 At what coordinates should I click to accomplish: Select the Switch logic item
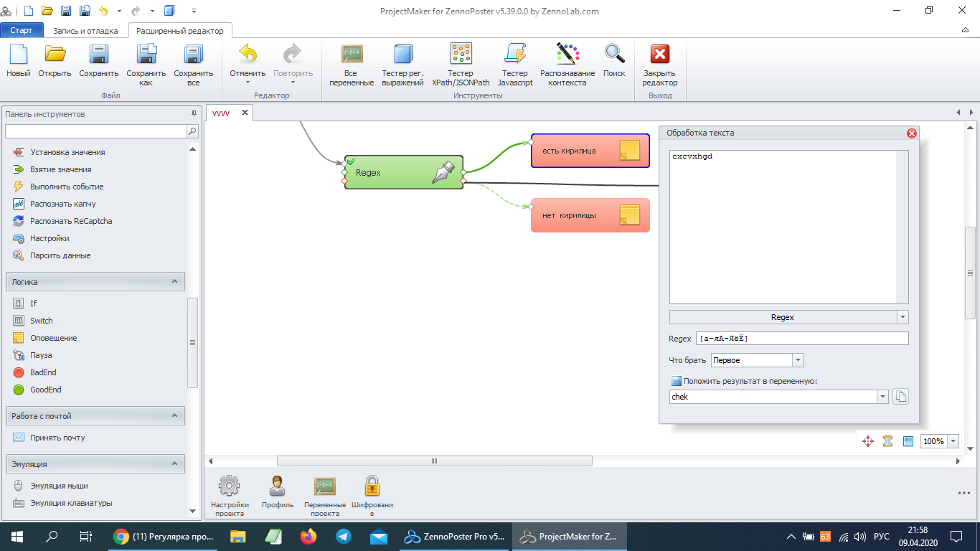click(42, 321)
